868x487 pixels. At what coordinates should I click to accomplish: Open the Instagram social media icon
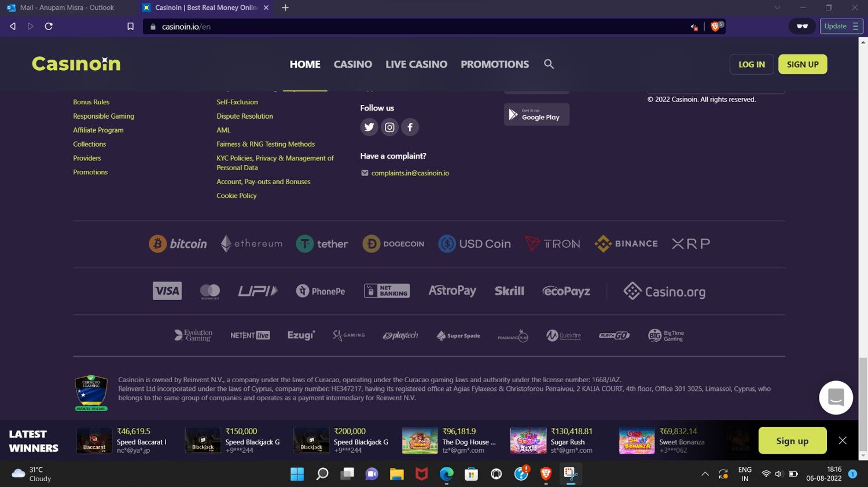pos(389,127)
